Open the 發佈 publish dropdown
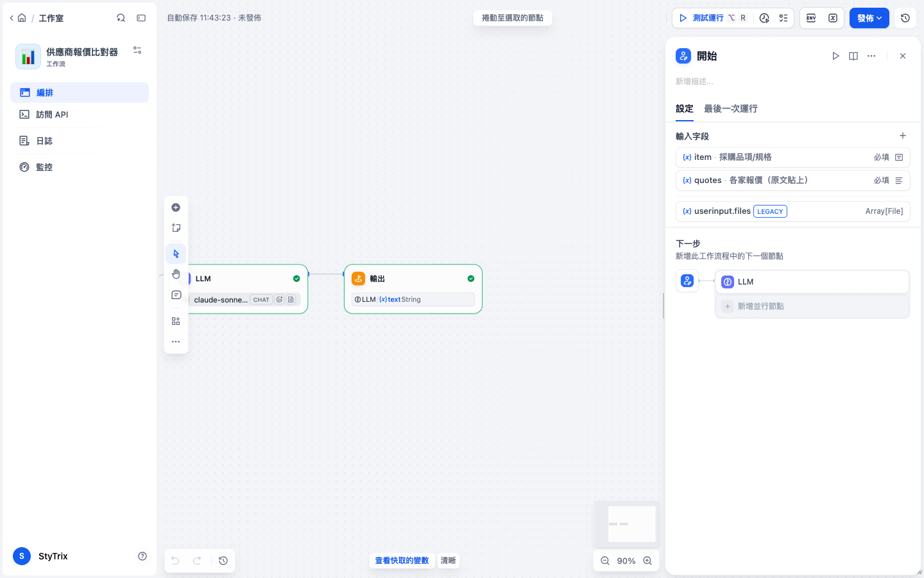Viewport: 924px width, 578px height. (x=869, y=18)
